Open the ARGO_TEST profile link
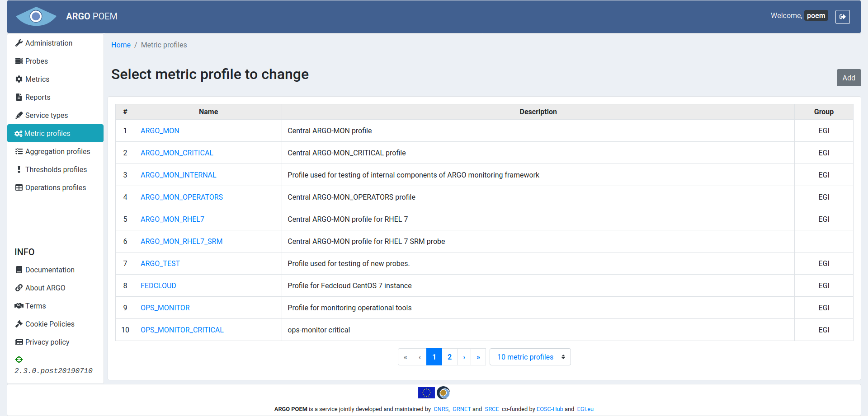The width and height of the screenshot is (868, 416). click(160, 263)
